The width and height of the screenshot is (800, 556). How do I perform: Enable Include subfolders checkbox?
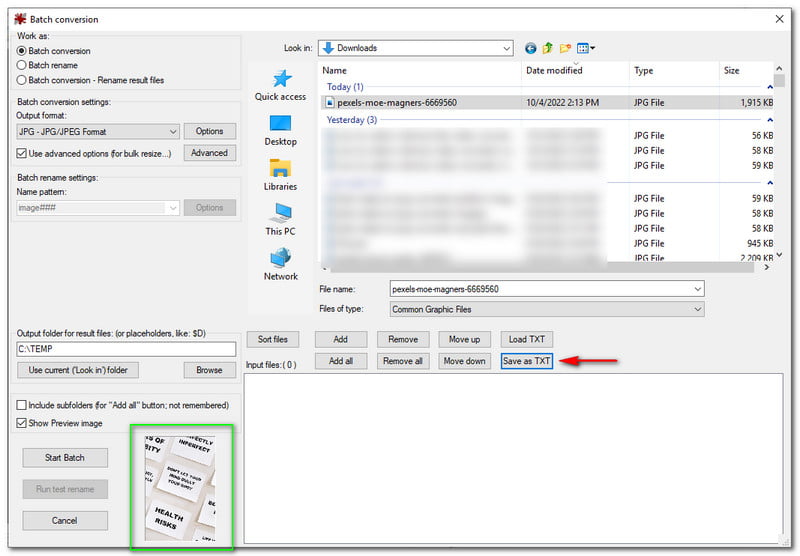(x=22, y=405)
